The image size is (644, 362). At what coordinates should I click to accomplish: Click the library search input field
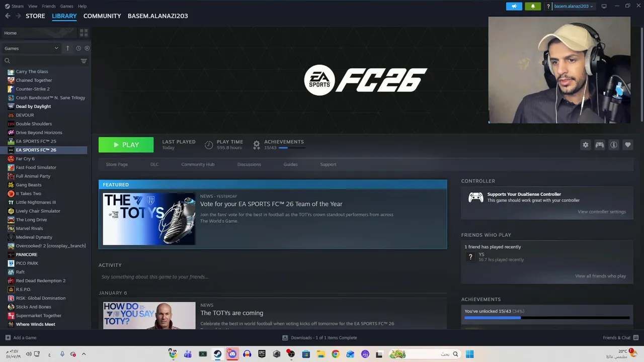(41, 61)
